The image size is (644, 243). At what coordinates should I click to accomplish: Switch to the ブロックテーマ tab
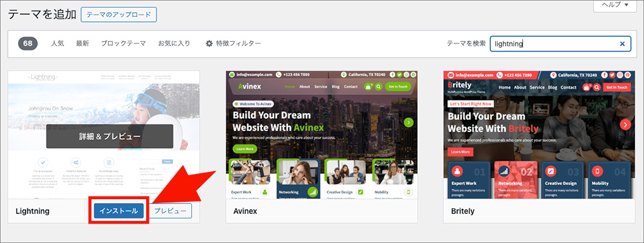(x=123, y=43)
